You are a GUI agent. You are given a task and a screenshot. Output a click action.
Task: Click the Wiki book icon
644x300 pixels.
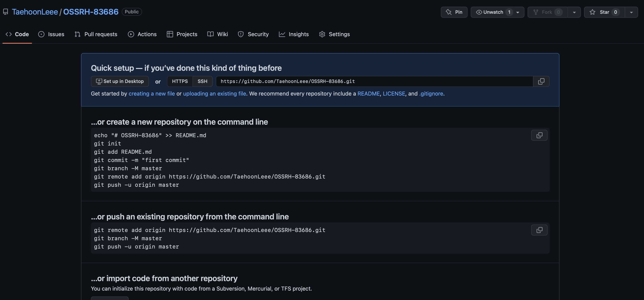(210, 34)
